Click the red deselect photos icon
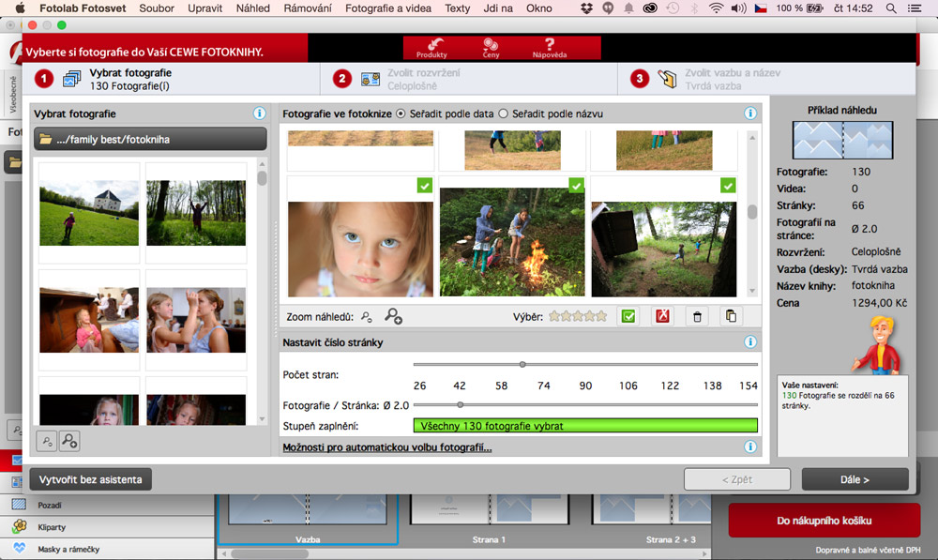Image resolution: width=938 pixels, height=560 pixels. coord(663,316)
